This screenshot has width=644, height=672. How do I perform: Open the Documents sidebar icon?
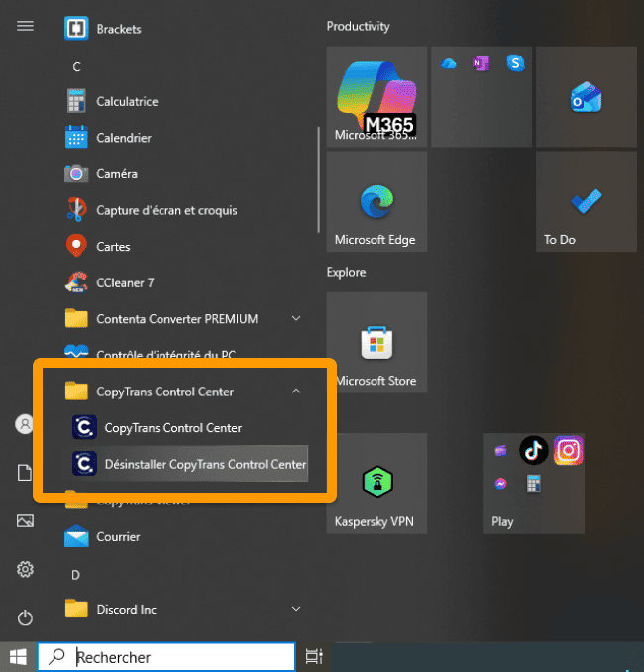25,473
